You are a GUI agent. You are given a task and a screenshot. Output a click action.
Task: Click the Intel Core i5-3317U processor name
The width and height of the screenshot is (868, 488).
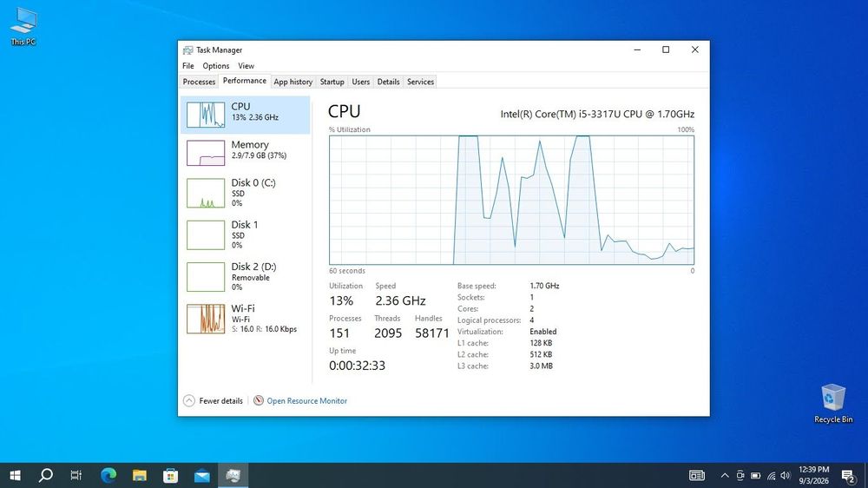point(597,114)
